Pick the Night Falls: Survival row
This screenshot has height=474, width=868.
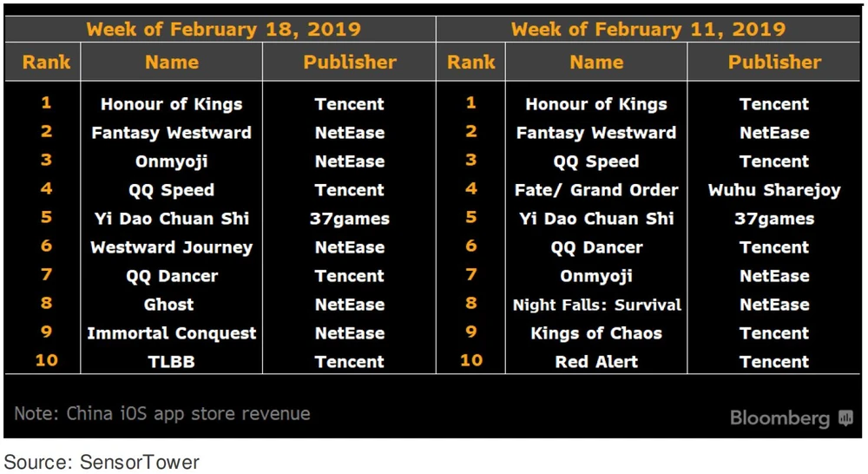coord(596,305)
